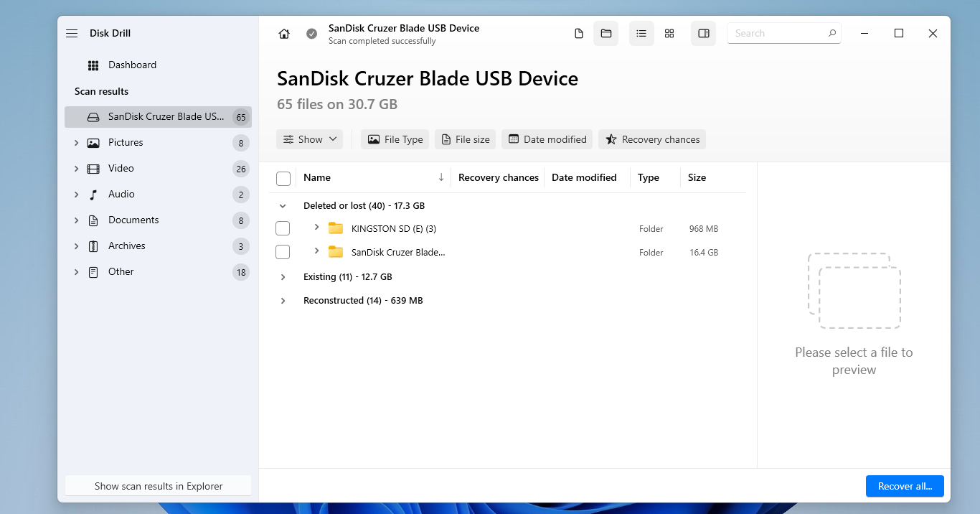This screenshot has height=514, width=980.
Task: Expand the Video category in sidebar
Action: click(x=76, y=169)
